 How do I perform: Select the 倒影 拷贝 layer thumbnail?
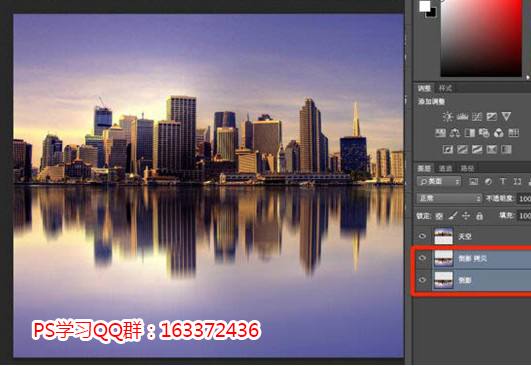(x=444, y=258)
